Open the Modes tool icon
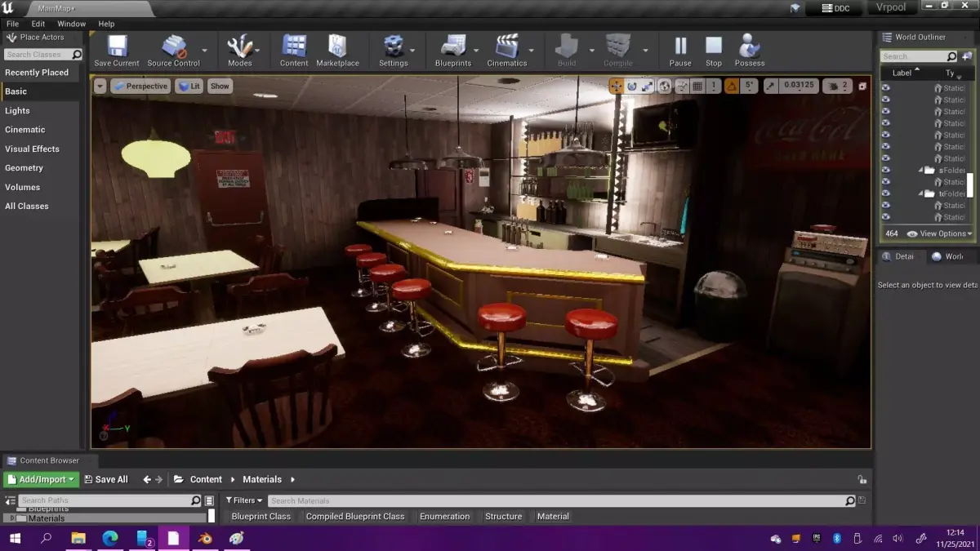The image size is (980, 551). (240, 50)
